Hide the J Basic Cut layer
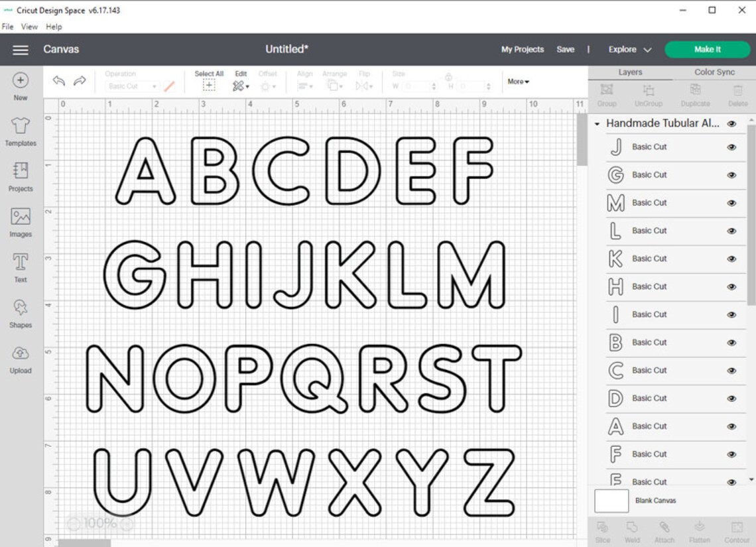 click(731, 147)
